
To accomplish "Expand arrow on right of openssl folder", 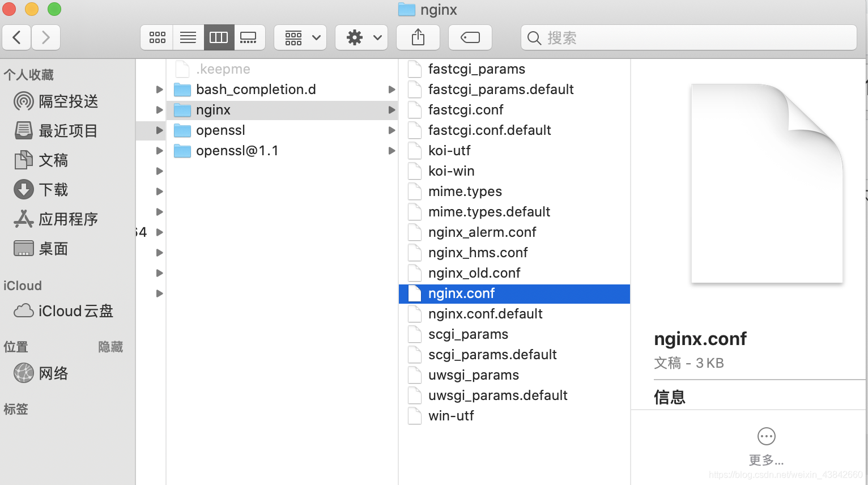I will coord(392,130).
